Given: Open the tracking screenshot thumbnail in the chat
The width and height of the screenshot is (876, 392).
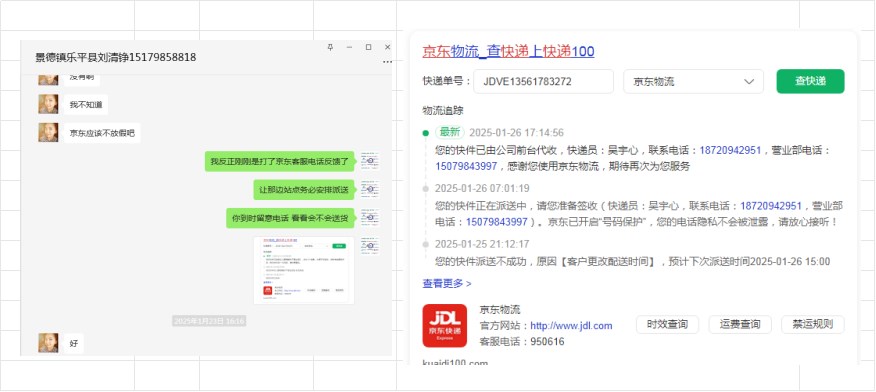Looking at the screenshot, I should pos(304,270).
